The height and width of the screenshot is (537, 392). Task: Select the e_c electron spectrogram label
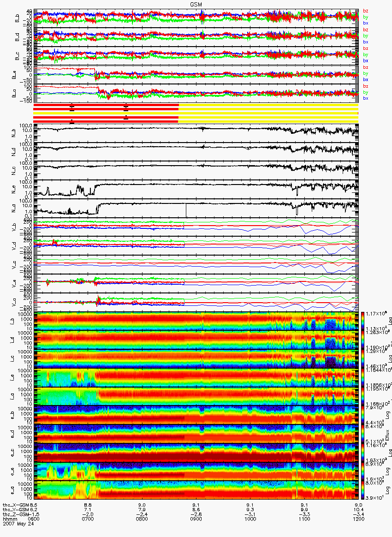point(12,453)
